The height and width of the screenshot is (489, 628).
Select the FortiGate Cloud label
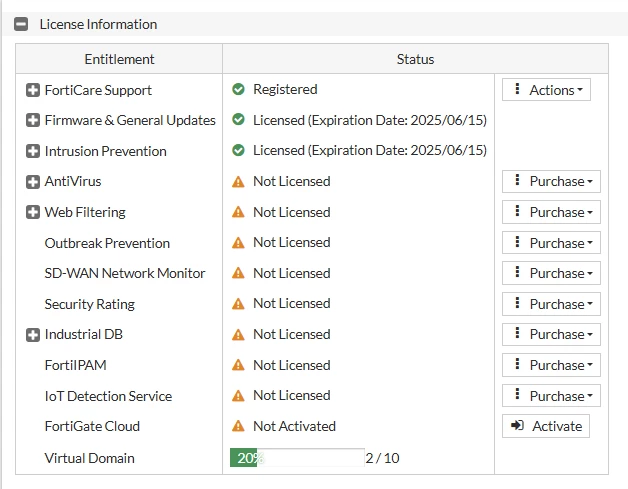pos(93,426)
